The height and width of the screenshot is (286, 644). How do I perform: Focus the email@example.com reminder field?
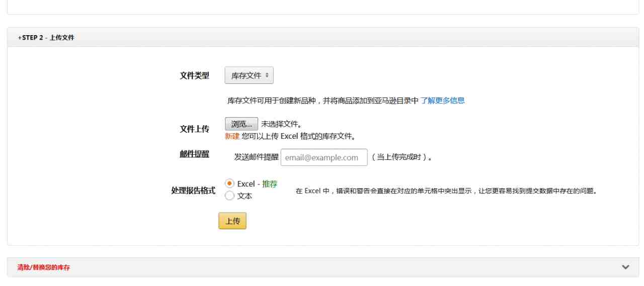(x=324, y=157)
